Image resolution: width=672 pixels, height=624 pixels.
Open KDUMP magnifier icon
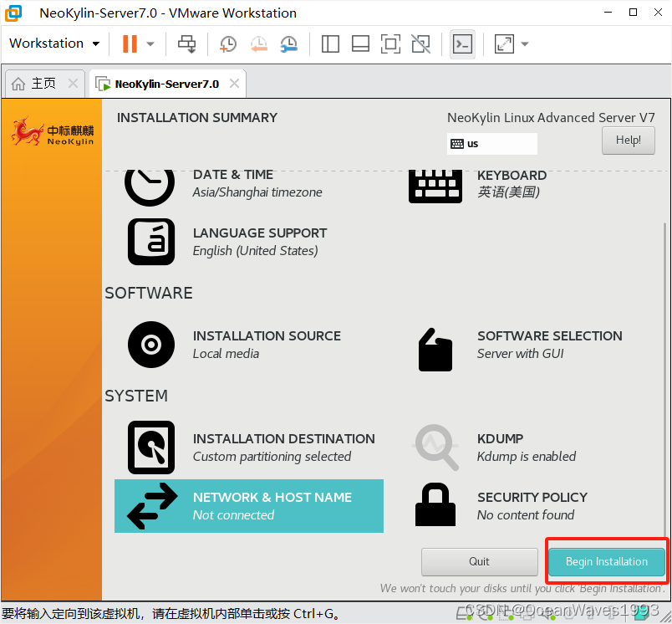(435, 447)
